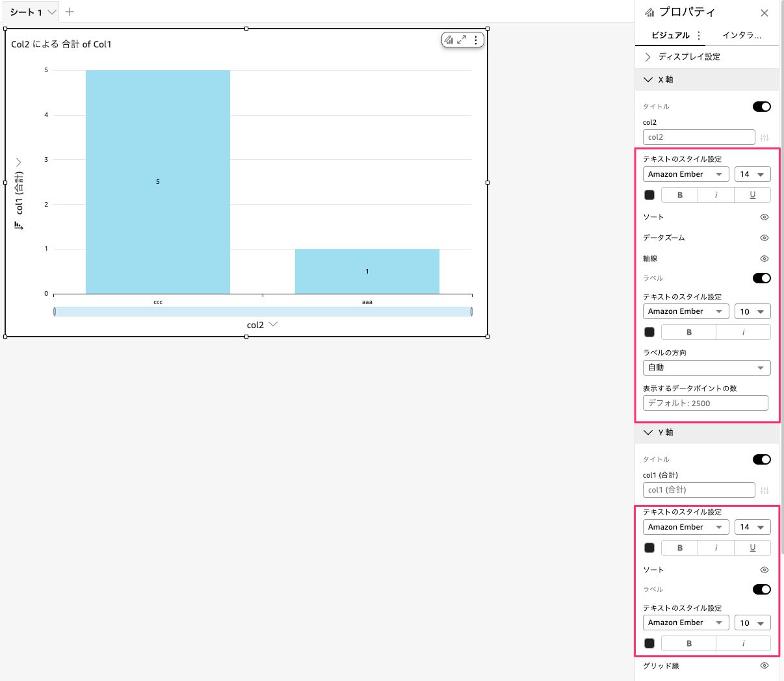
Task: Open the visual's format properties icon
Action: (x=449, y=40)
